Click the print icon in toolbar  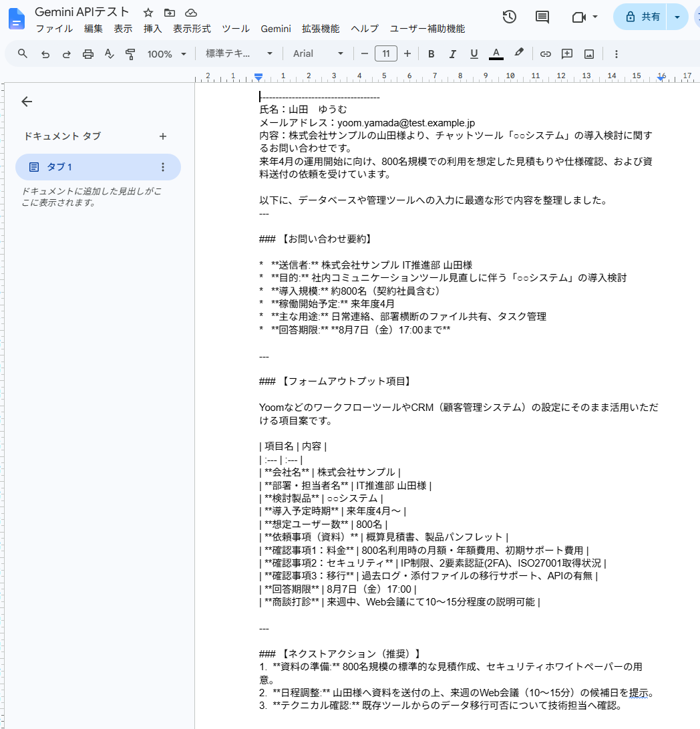(x=88, y=54)
